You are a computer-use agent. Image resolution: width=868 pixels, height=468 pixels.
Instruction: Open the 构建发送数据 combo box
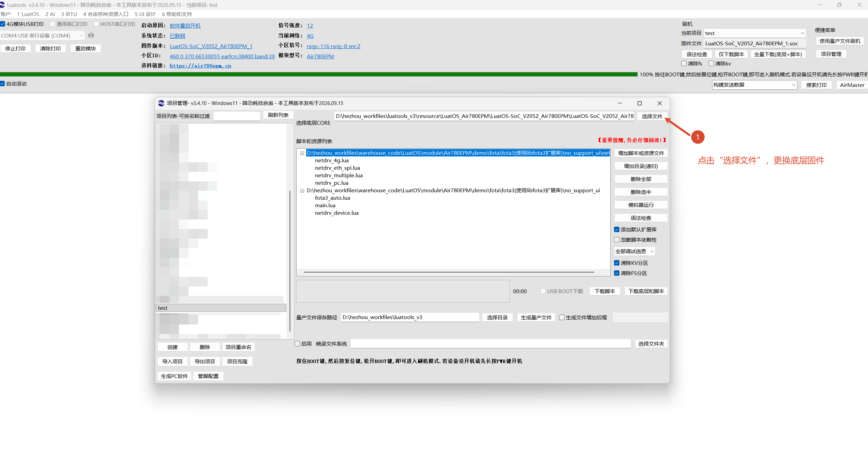coord(754,85)
